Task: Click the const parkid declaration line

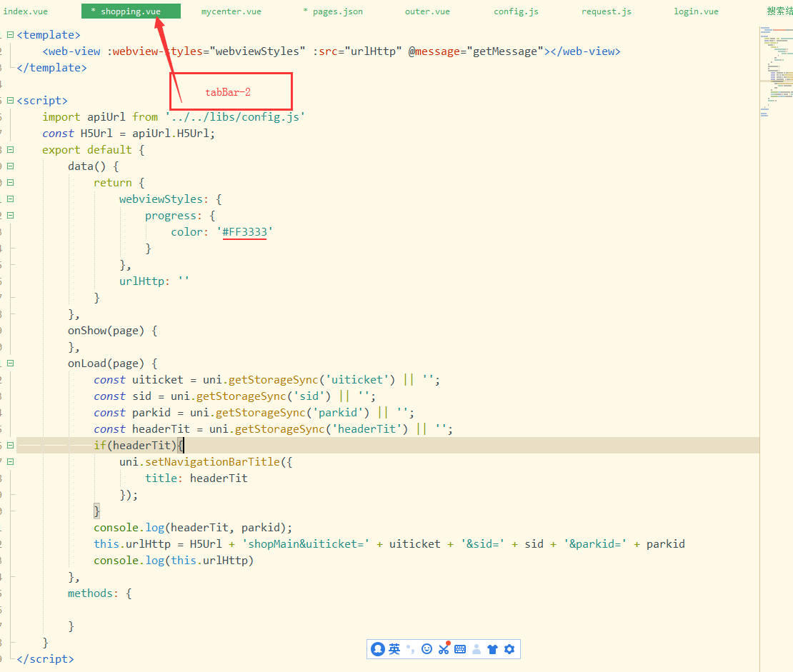Action: (254, 413)
